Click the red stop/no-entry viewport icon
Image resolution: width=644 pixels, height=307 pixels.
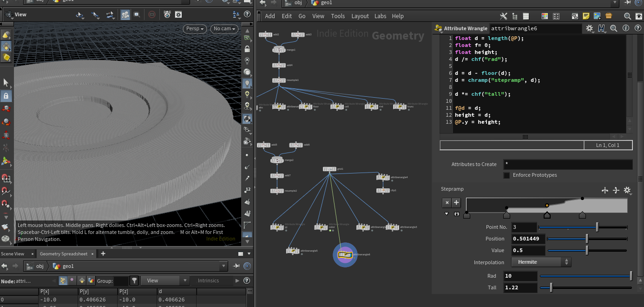tap(152, 15)
